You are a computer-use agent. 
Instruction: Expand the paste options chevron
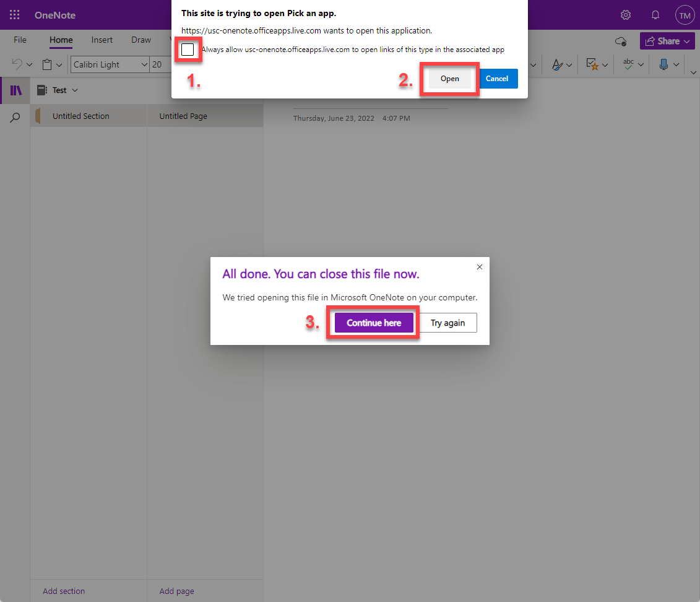pos(59,65)
